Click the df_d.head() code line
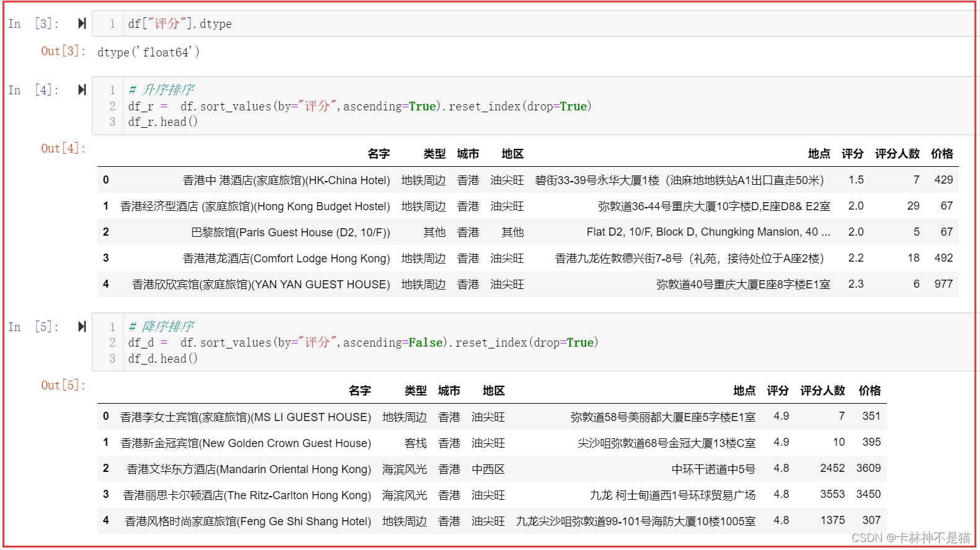Image resolution: width=980 pixels, height=550 pixels. [x=163, y=358]
